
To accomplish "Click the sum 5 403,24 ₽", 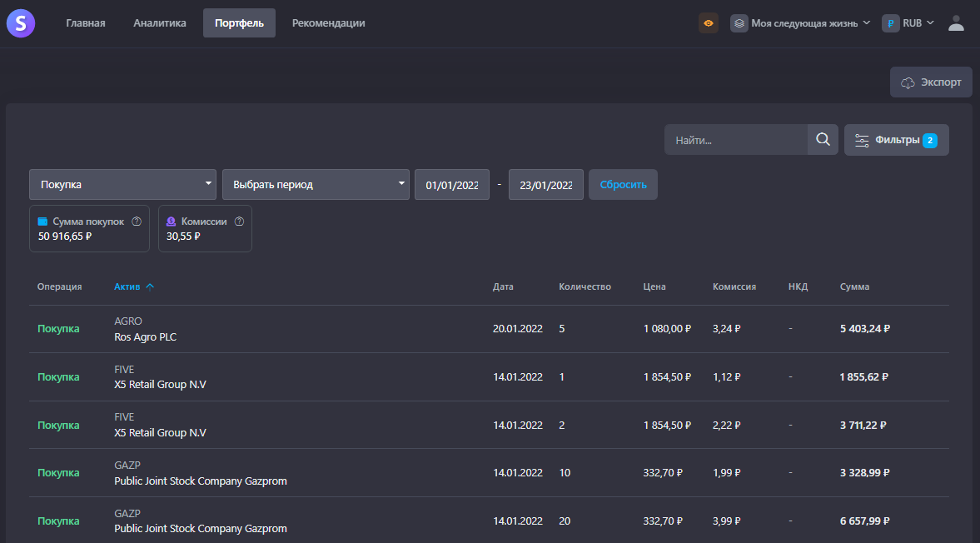I will pos(865,329).
